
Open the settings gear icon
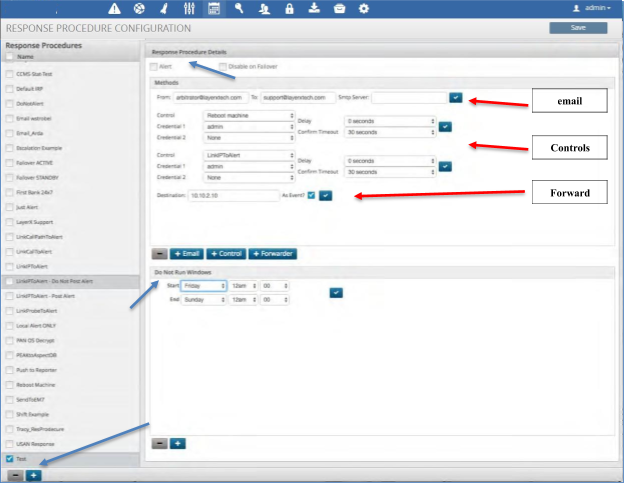click(x=364, y=8)
